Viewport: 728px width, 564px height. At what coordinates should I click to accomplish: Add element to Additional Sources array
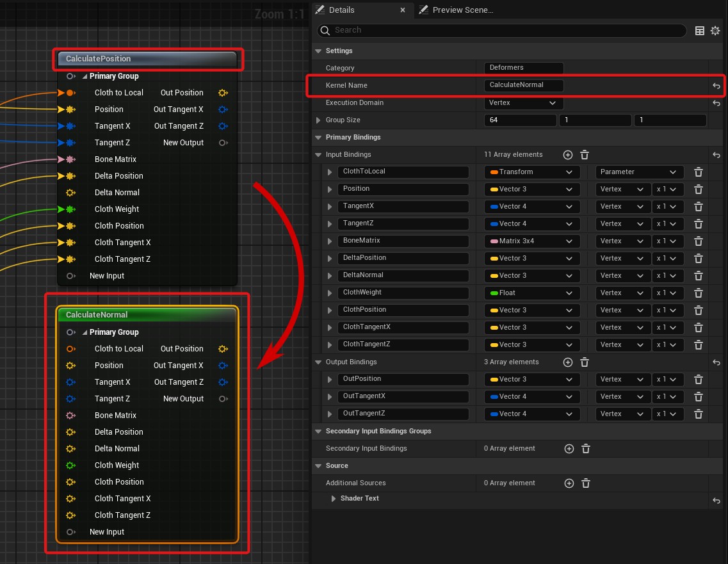tap(569, 483)
